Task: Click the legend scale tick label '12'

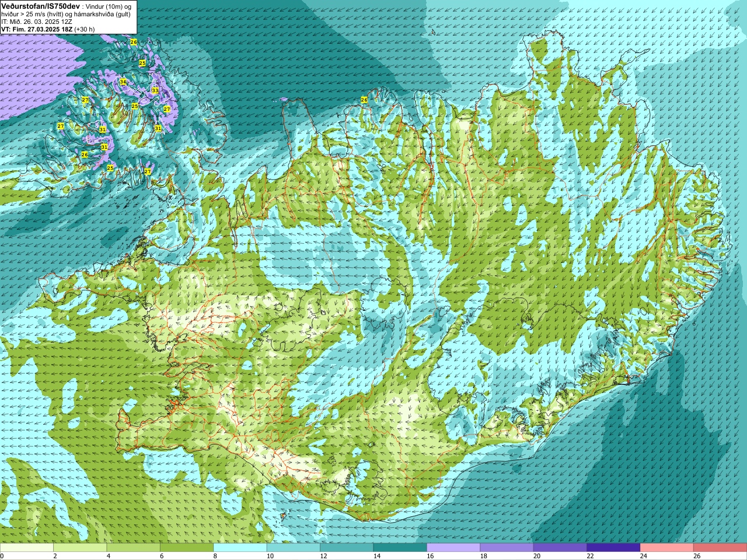Action: 323,556
